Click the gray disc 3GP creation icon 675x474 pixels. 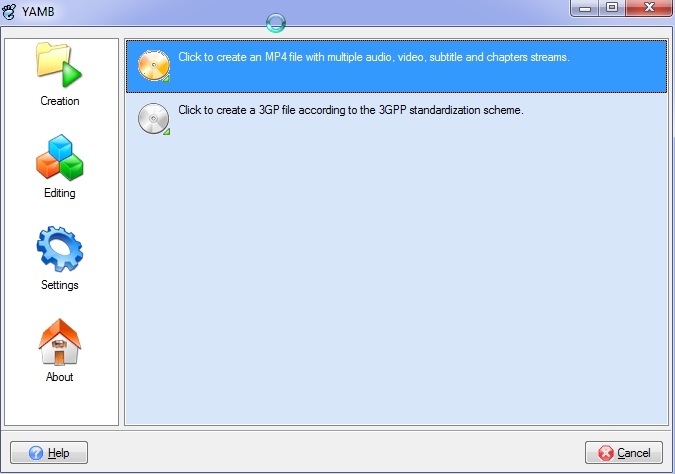[154, 119]
